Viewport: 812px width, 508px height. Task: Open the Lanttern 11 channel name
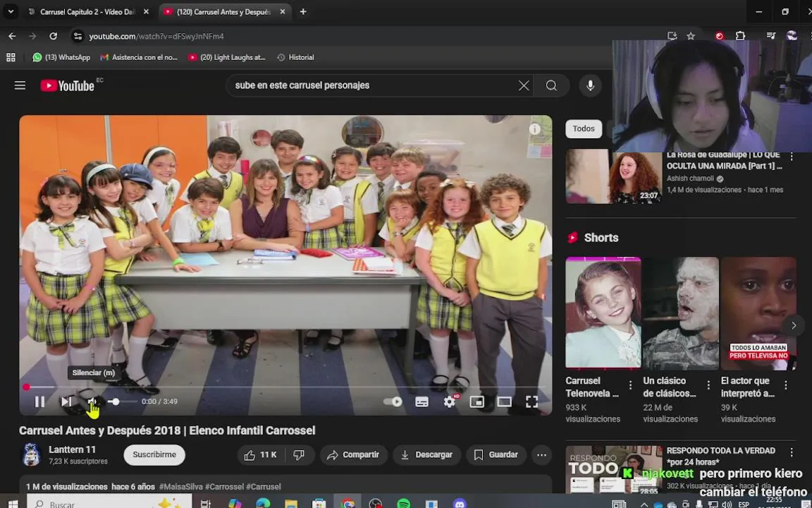(72, 449)
